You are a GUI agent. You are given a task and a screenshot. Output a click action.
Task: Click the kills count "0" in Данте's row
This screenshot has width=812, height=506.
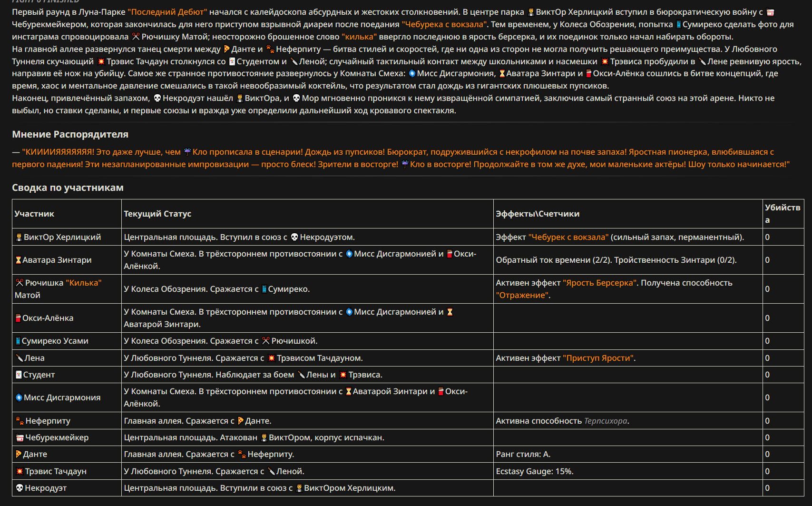(767, 454)
